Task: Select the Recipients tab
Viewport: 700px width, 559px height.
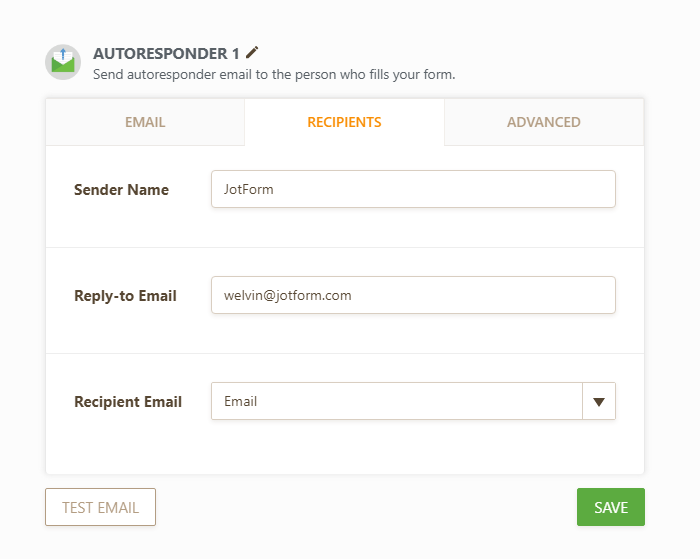Action: pos(344,122)
